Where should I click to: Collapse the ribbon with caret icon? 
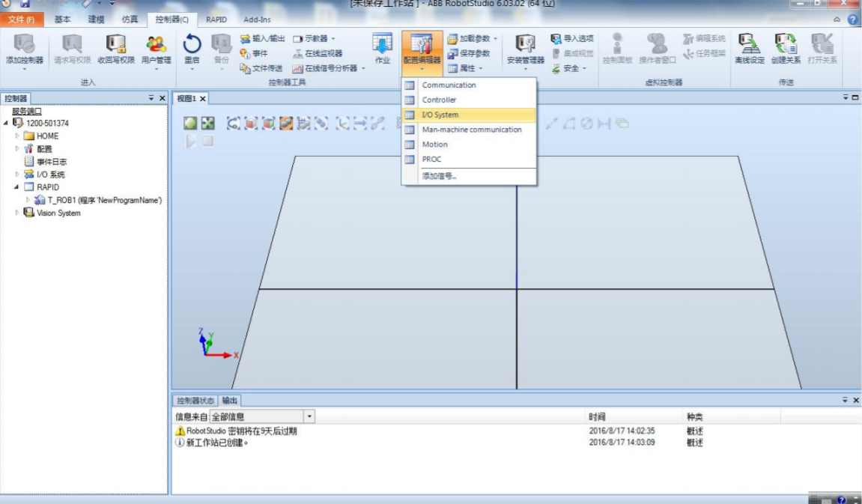837,19
